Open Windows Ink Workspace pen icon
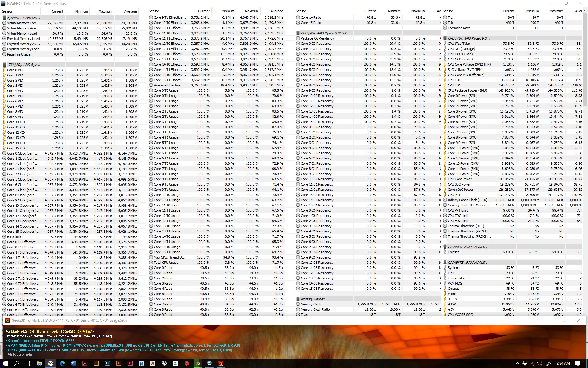588x368 pixels. (548, 363)
